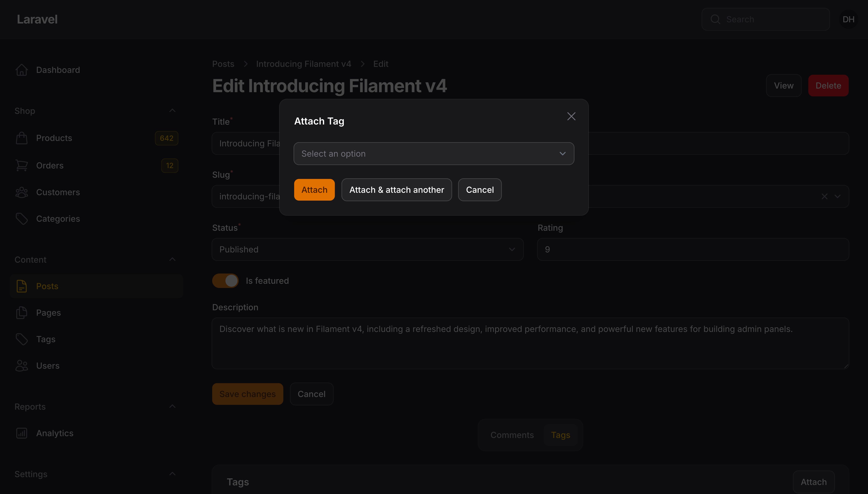Image resolution: width=868 pixels, height=494 pixels.
Task: Click Introducing Filament v4 breadcrumb link
Action: tap(303, 64)
